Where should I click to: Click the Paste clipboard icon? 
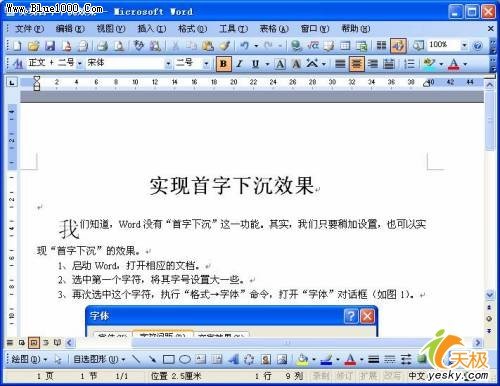pyautogui.click(x=208, y=46)
